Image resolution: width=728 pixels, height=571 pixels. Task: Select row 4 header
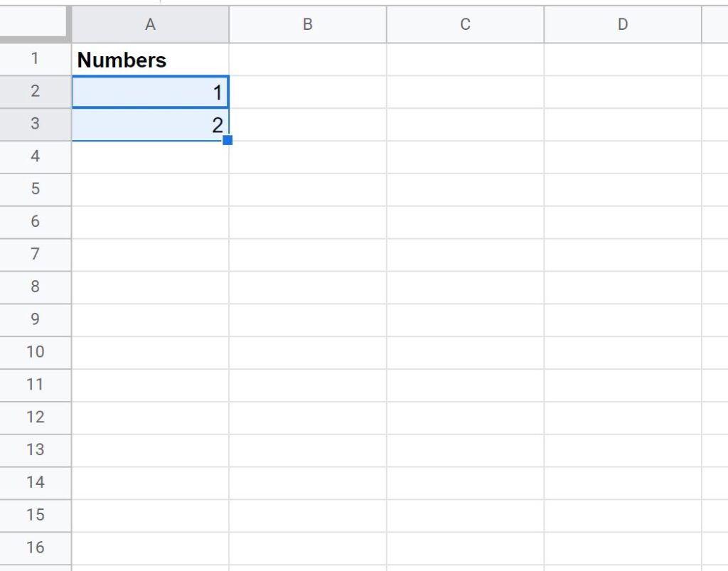35,156
